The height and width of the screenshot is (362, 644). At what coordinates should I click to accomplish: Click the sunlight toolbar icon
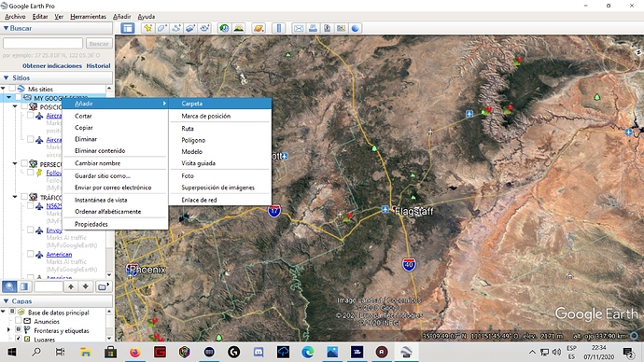coord(239,28)
